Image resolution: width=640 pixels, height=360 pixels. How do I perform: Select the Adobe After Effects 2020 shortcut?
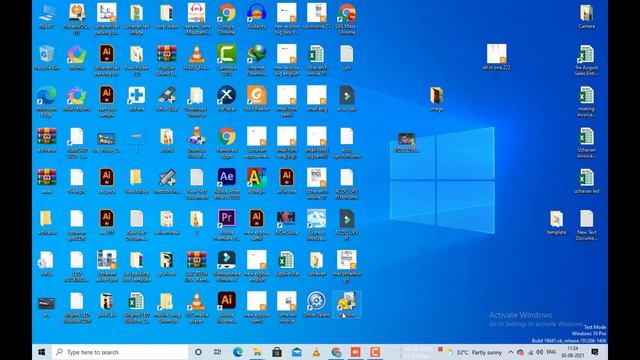click(x=227, y=184)
